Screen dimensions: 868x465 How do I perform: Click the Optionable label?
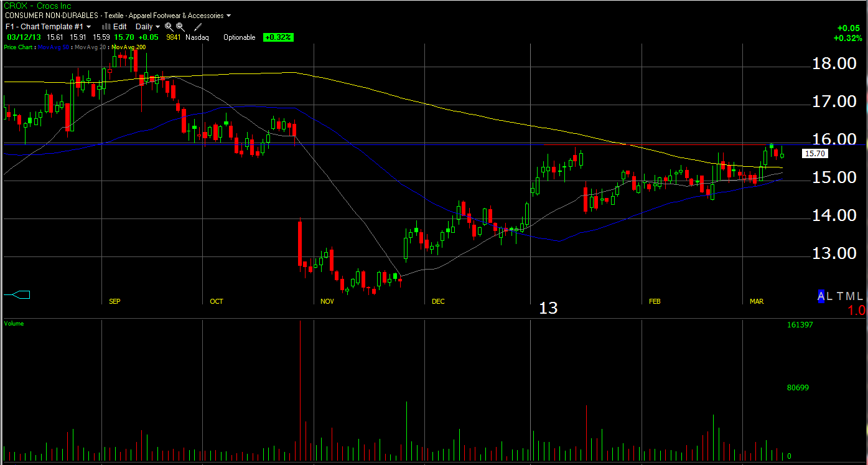click(240, 37)
